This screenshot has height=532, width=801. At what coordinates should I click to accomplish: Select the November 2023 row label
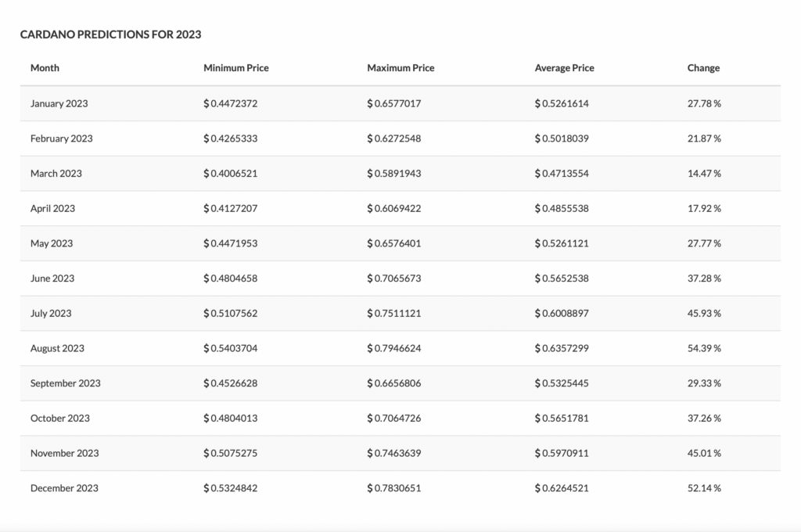pyautogui.click(x=65, y=453)
